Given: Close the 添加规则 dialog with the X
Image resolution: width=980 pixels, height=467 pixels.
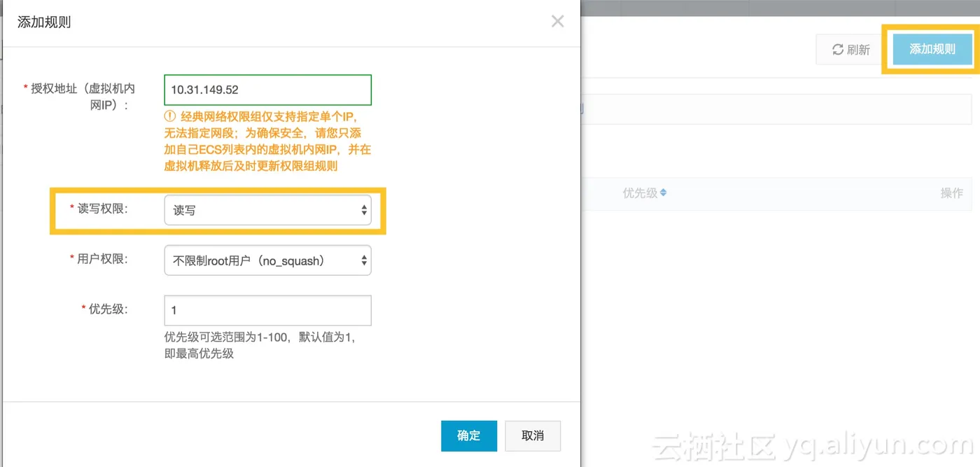Looking at the screenshot, I should click(x=557, y=21).
